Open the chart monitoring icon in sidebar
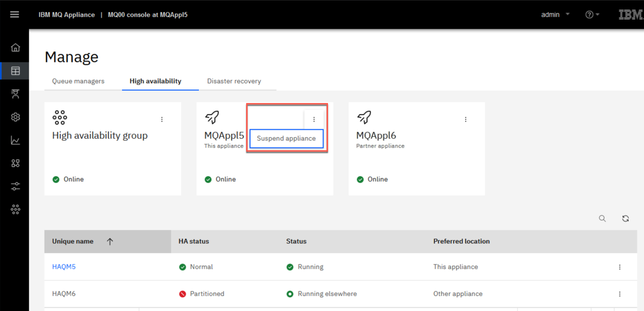644x311 pixels. point(15,140)
